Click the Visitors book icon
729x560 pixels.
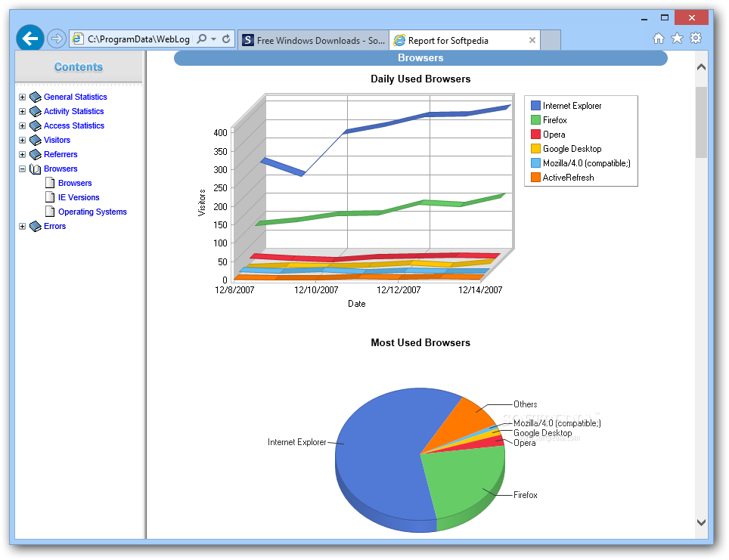tap(36, 141)
